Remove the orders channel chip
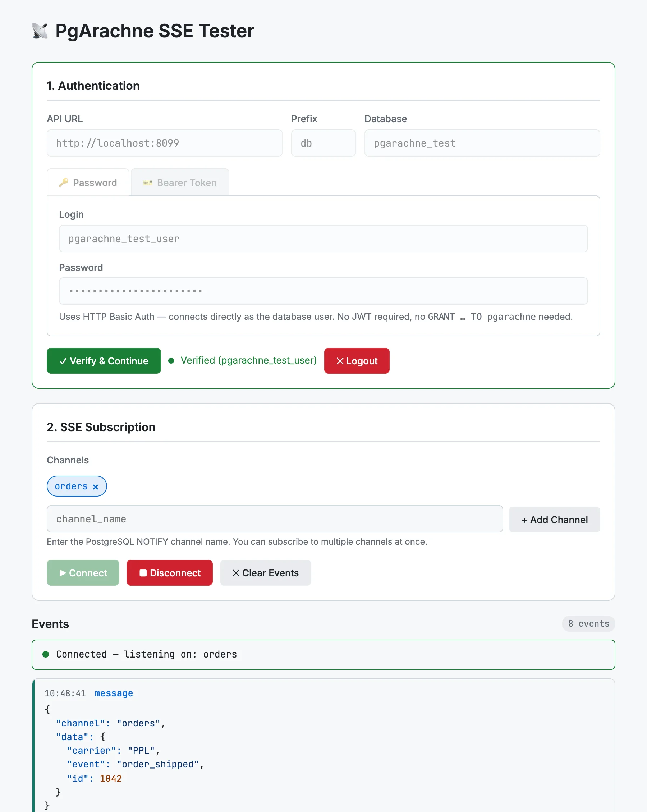The image size is (647, 812). [x=96, y=486]
